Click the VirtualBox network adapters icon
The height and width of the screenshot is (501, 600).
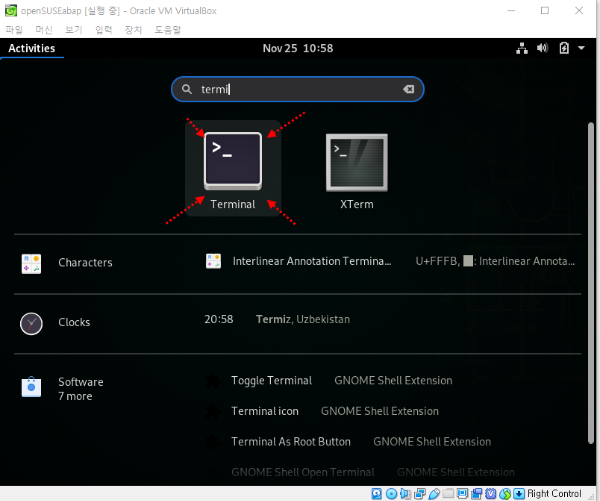420,494
